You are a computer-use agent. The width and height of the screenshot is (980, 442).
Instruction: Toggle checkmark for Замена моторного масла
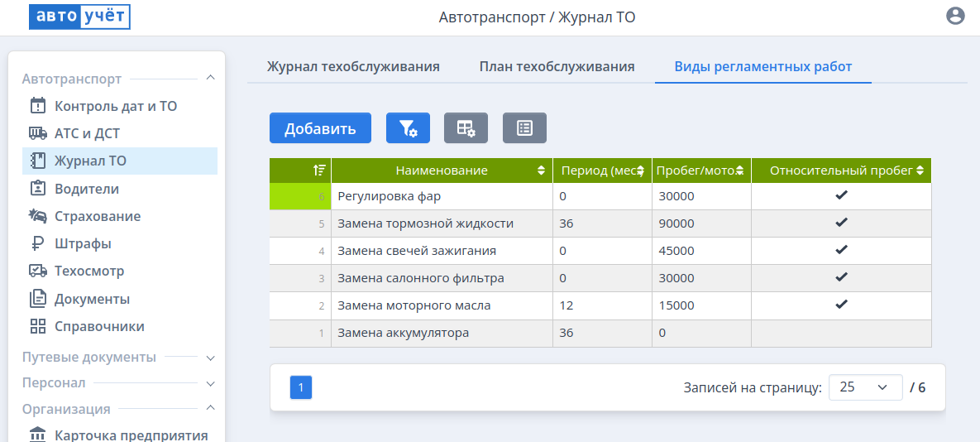841,305
